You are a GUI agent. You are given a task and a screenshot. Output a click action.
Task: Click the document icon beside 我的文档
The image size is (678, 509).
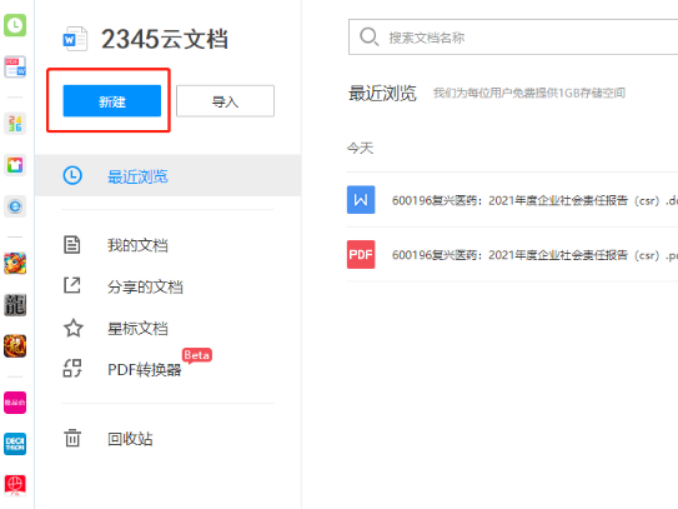tap(72, 244)
